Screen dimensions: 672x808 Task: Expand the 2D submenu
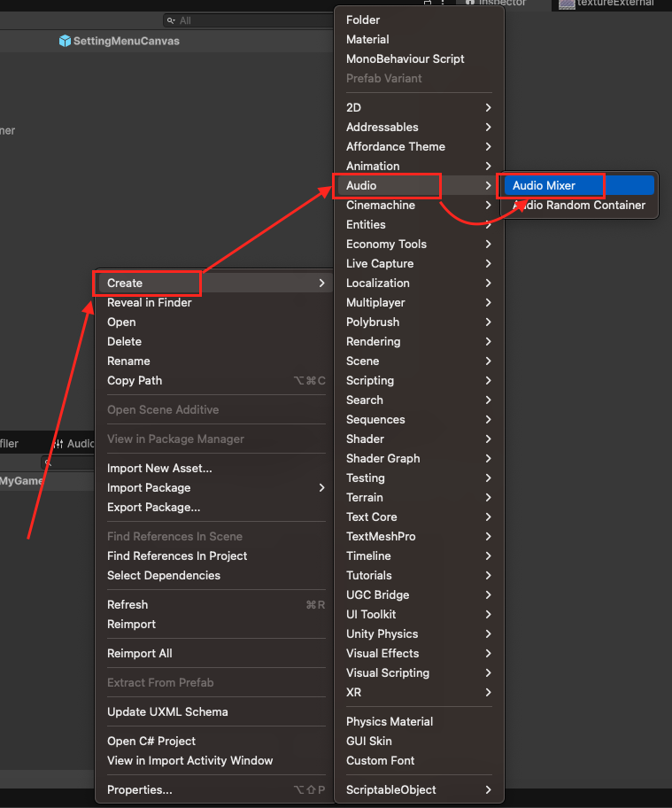pyautogui.click(x=419, y=108)
